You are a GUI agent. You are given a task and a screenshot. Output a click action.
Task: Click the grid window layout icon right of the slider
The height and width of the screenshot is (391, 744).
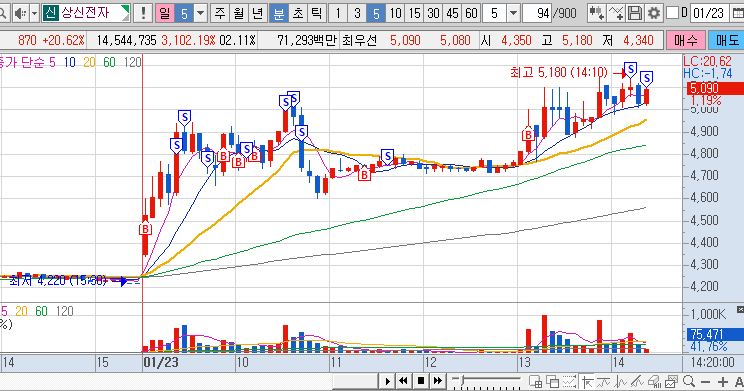tap(536, 381)
